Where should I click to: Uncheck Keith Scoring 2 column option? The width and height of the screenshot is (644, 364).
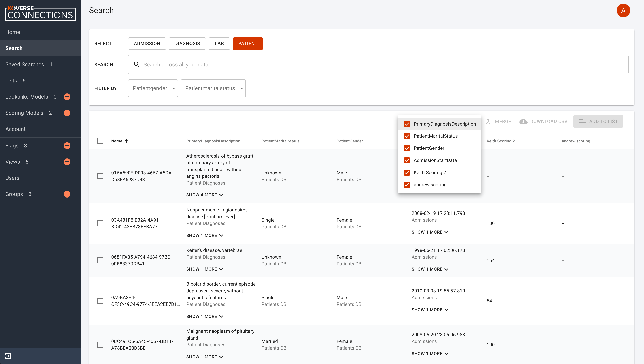(407, 173)
